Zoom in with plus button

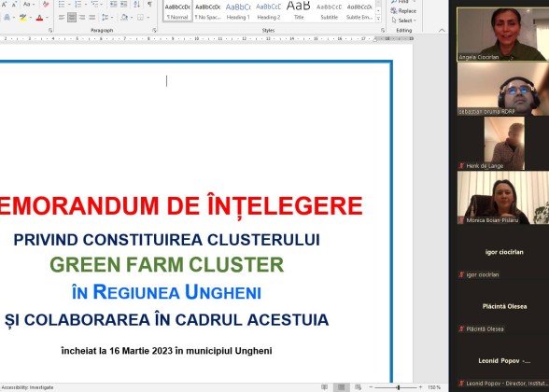[420, 387]
